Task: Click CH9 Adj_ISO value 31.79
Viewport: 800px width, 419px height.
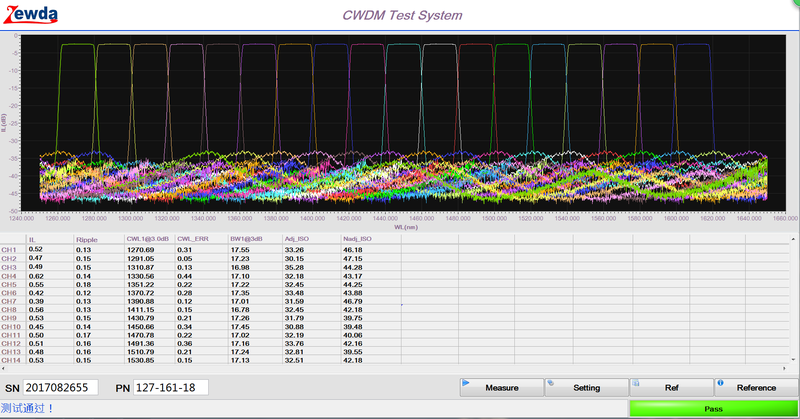Action: [x=294, y=318]
